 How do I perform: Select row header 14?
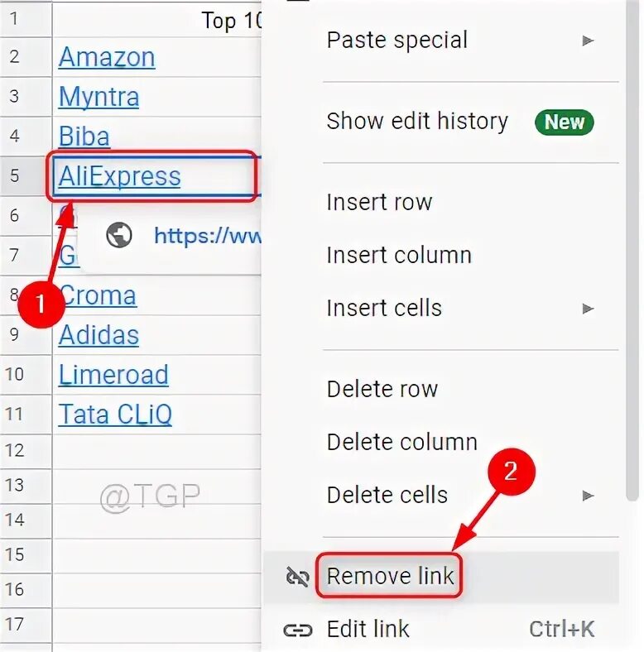pos(26,521)
